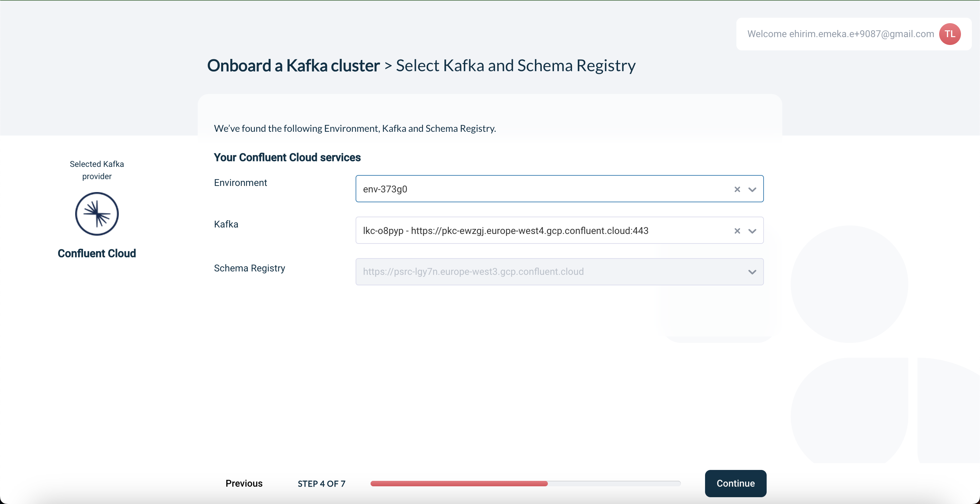Click 'Select Kafka and Schema Registry' title text

516,65
